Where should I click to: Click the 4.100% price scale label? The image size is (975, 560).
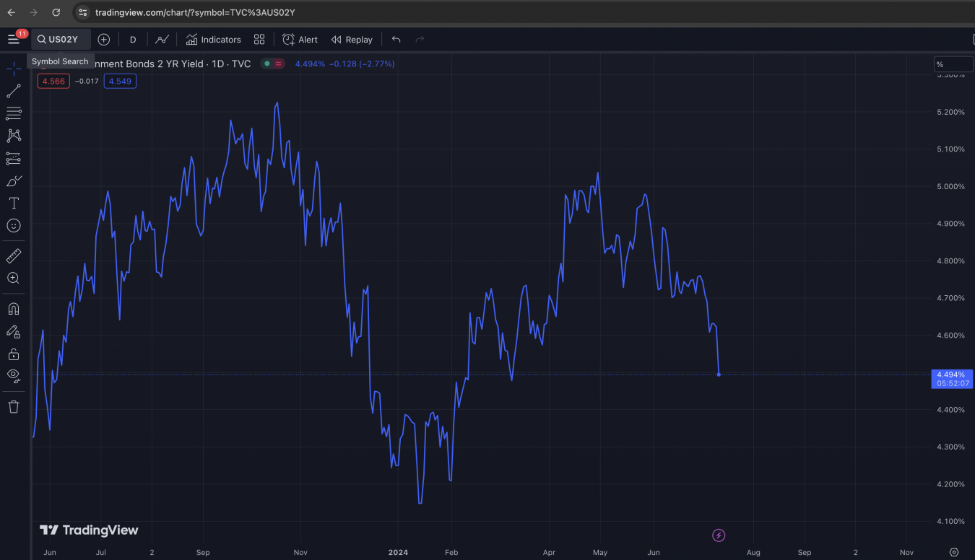(x=950, y=521)
